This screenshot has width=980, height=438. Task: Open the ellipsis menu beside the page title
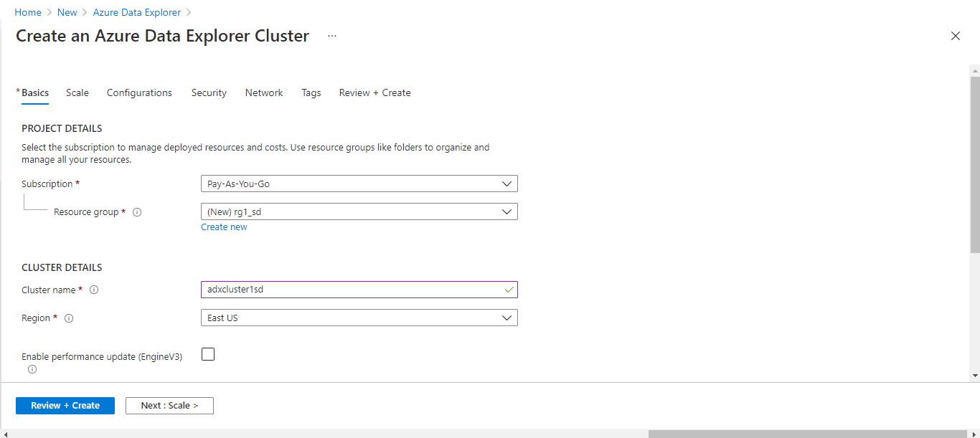click(x=332, y=36)
